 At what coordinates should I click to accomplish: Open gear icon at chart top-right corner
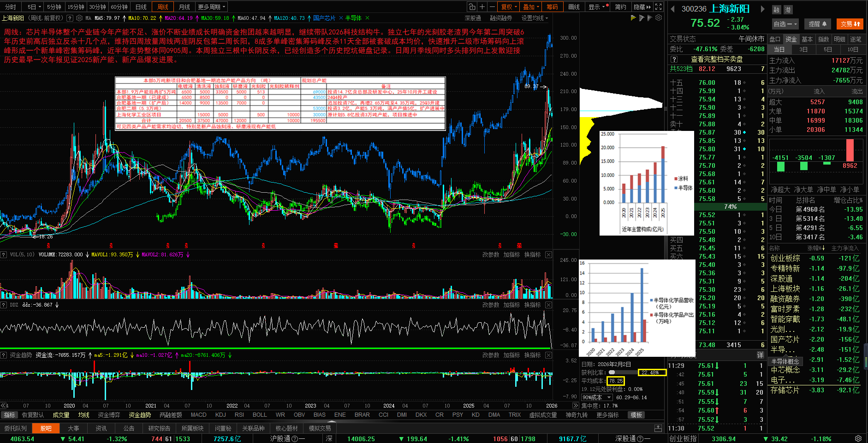coord(659,18)
